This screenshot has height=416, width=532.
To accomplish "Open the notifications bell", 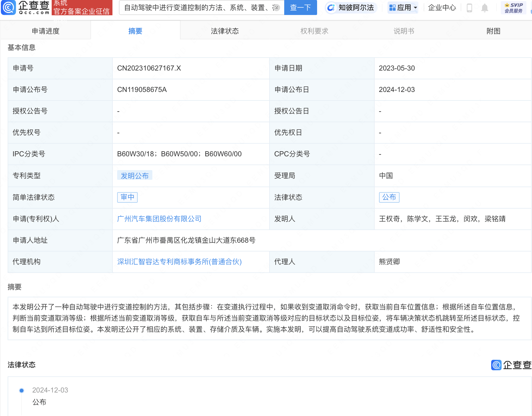I will coord(485,8).
